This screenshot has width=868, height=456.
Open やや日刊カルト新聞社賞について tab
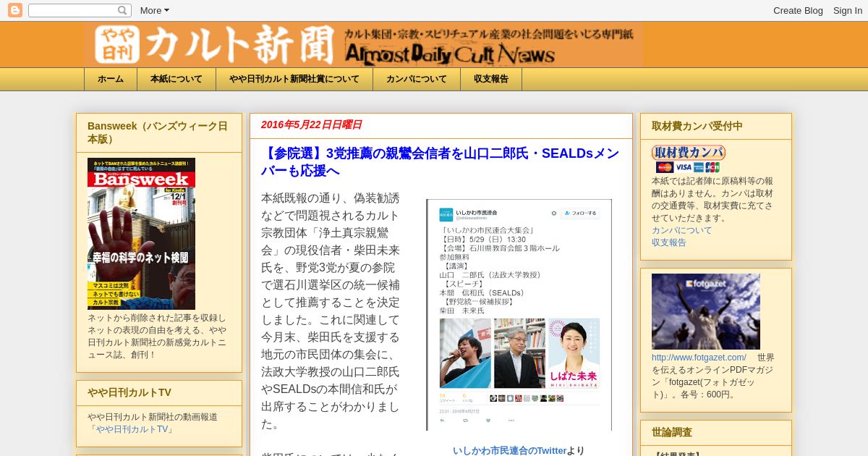pos(294,79)
